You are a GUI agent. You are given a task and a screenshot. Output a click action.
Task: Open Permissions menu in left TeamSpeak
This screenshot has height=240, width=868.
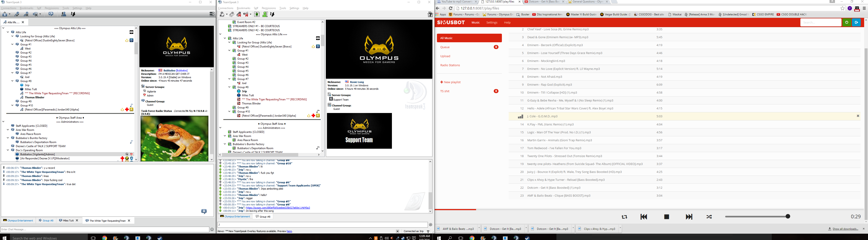(x=52, y=8)
